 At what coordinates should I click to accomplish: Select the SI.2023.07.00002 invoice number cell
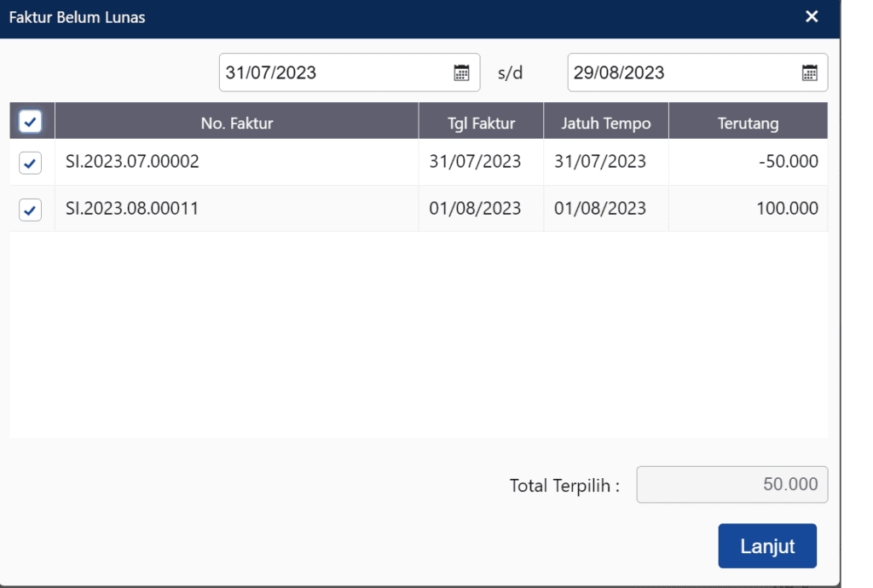click(x=132, y=162)
